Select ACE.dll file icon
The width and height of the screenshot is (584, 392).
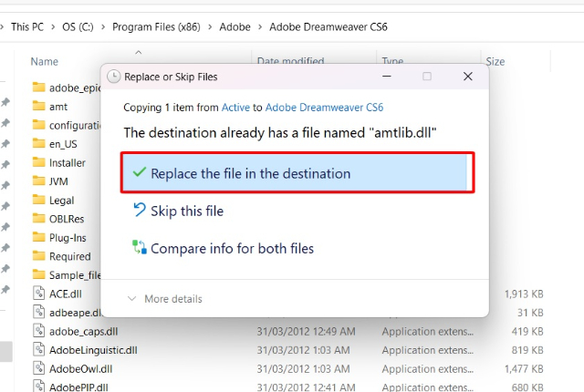click(x=38, y=293)
